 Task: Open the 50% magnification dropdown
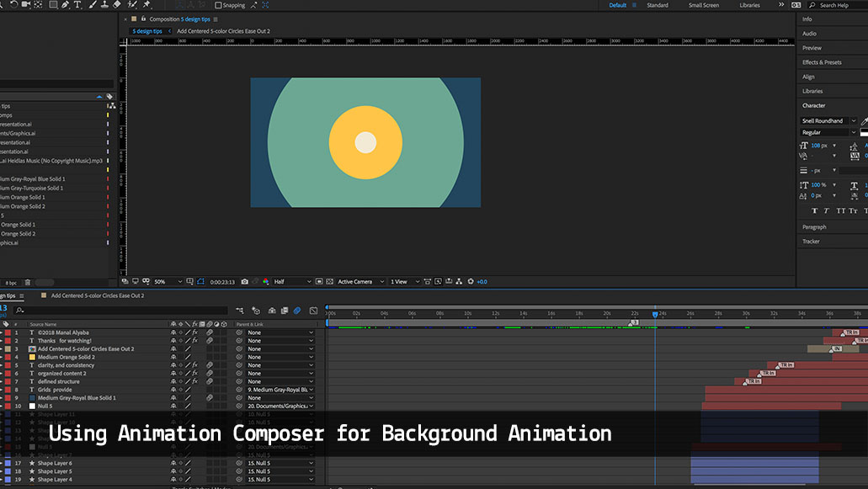[168, 282]
